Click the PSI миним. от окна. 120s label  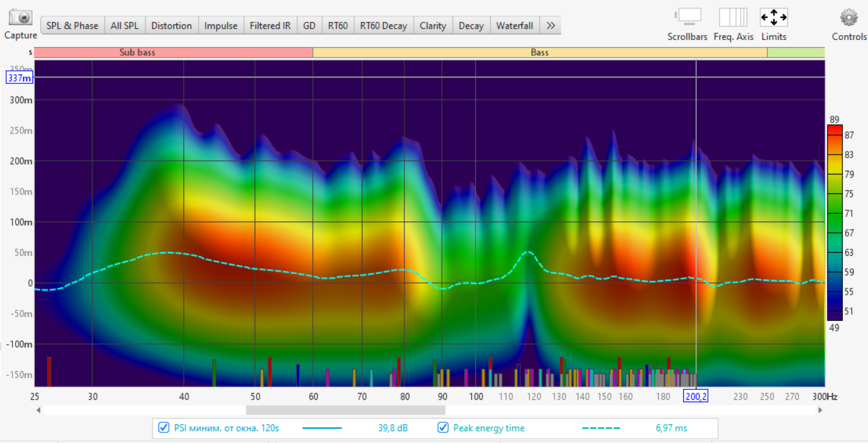click(x=227, y=428)
